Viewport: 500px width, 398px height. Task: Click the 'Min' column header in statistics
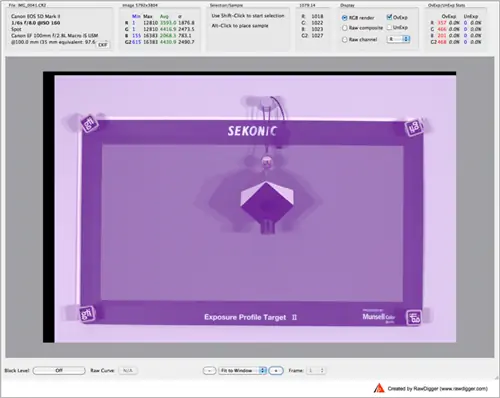pyautogui.click(x=136, y=16)
